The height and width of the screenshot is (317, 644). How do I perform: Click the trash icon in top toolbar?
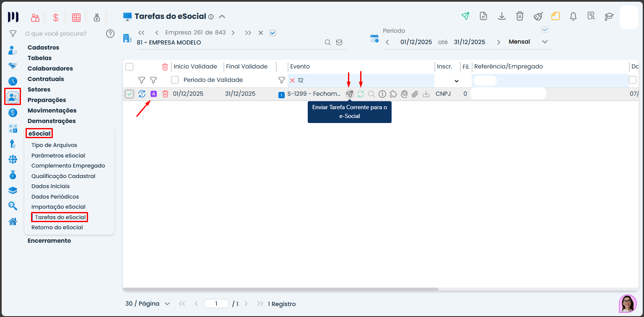pos(519,16)
